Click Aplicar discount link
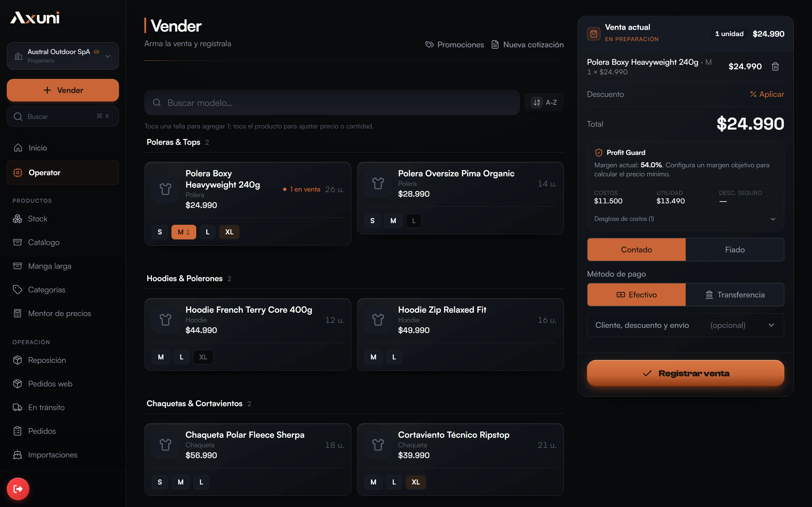This screenshot has width=812, height=507. pos(767,94)
